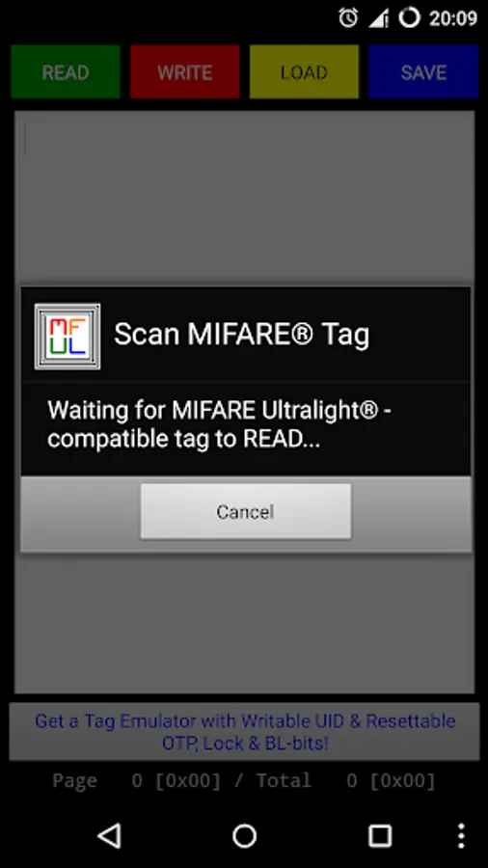Viewport: 488px width, 868px height.
Task: Click the gray area below the dialog
Action: pos(244,623)
